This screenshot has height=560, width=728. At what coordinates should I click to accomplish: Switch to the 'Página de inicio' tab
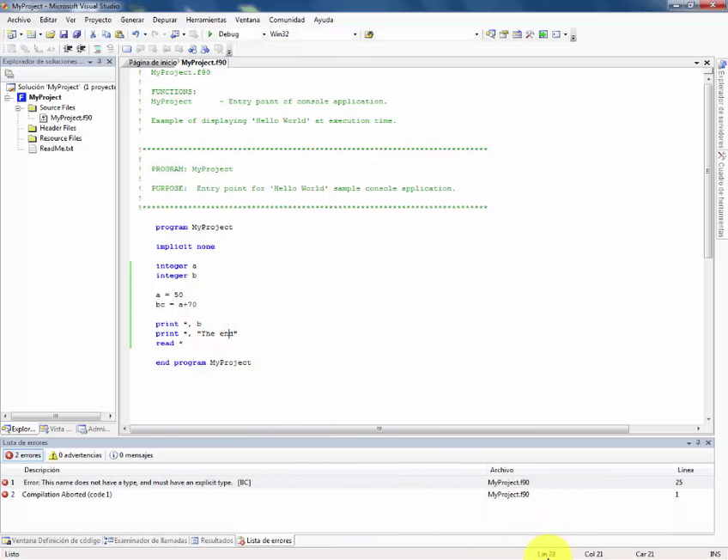point(152,63)
